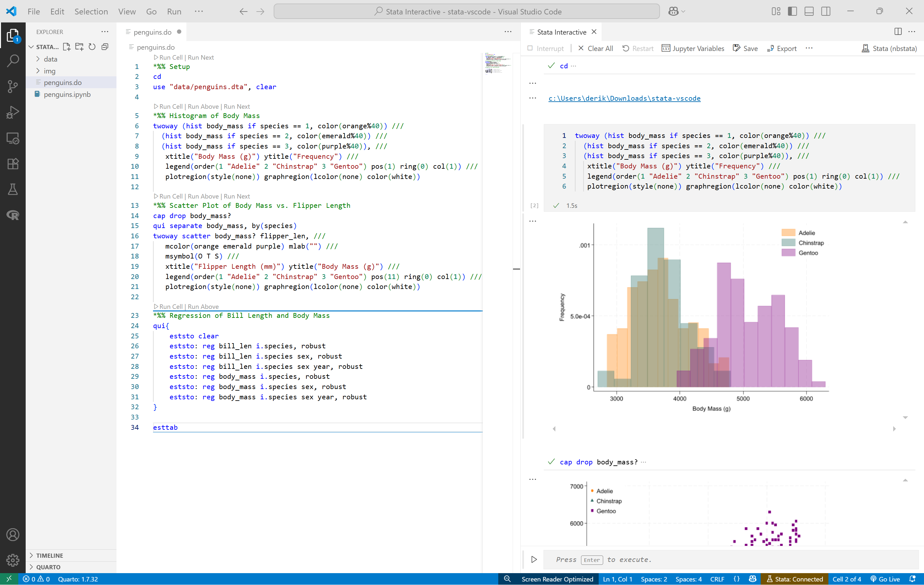Open the Edit menu
The height and width of the screenshot is (585, 924).
tap(57, 12)
